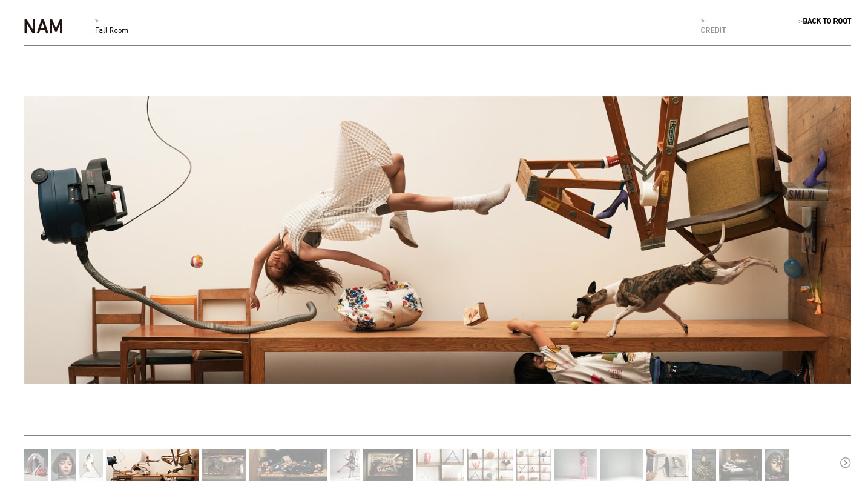This screenshot has width=868, height=492.
Task: Open the CREDIT section
Action: tap(713, 30)
